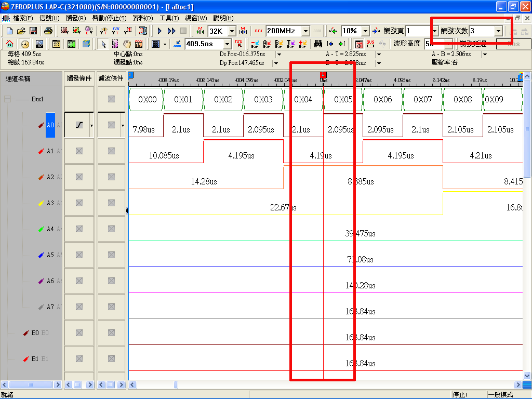Click the 濾波條件 column header
This screenshot has width=532, height=399.
(111, 78)
